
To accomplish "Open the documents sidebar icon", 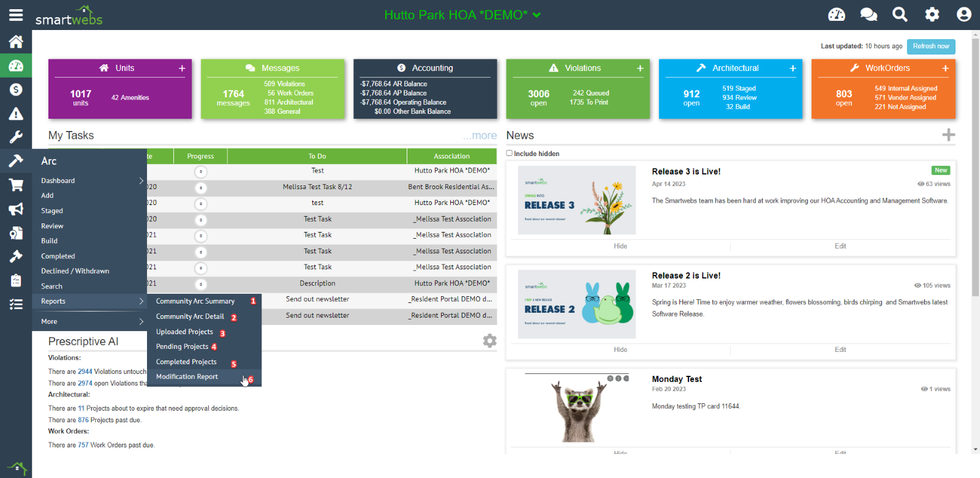I will pyautogui.click(x=16, y=233).
